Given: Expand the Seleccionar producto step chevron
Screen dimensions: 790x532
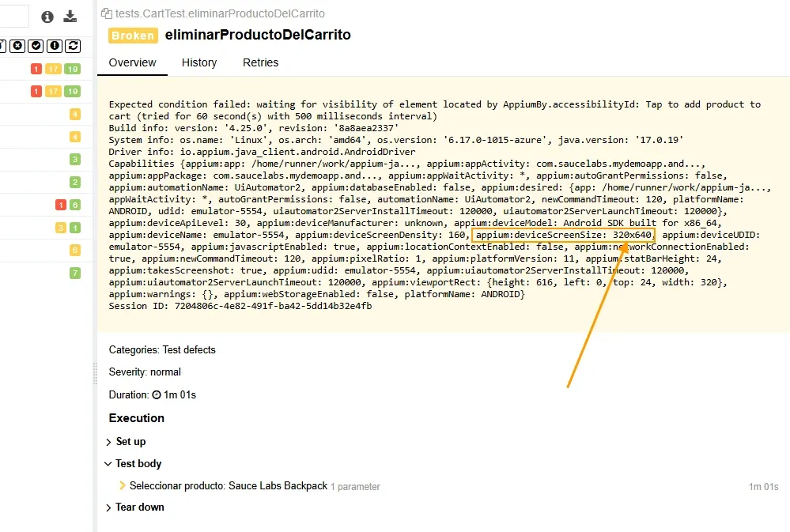Looking at the screenshot, I should (x=123, y=485).
